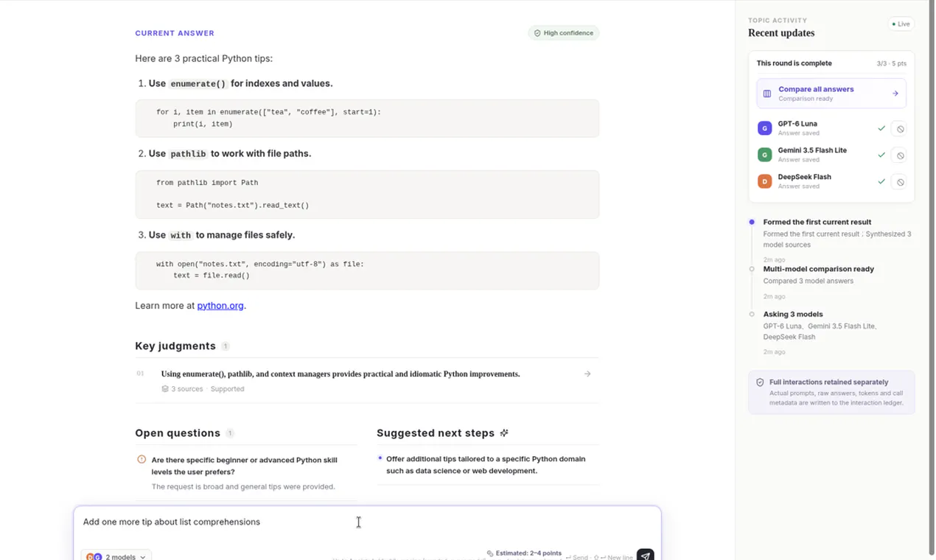936x560 pixels.
Task: Click the 'Multi-model comparison ready' activity title
Action: pyautogui.click(x=819, y=269)
